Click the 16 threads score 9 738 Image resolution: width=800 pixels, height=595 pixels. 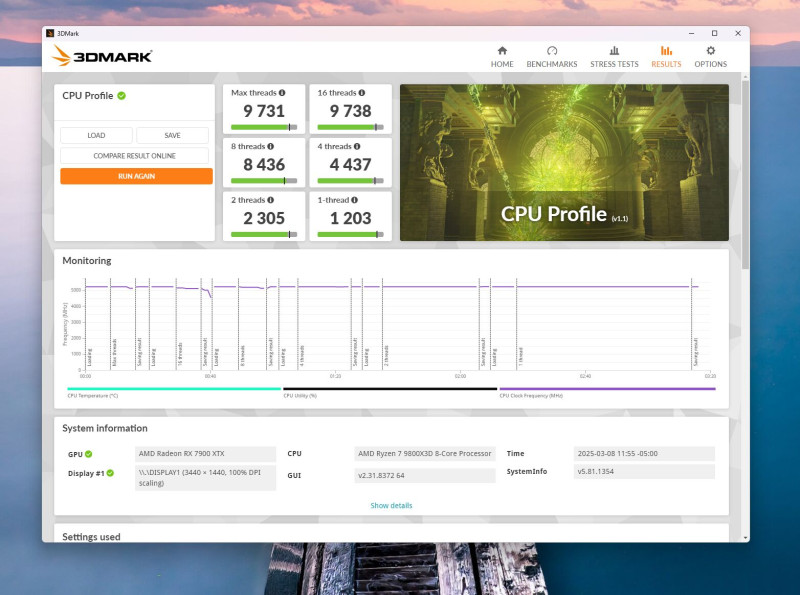point(351,111)
